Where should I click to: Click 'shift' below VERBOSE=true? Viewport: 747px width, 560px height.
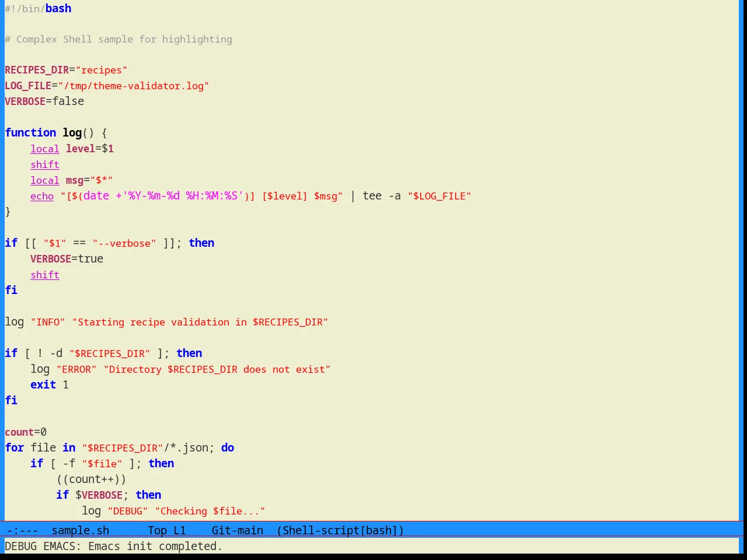tap(45, 275)
